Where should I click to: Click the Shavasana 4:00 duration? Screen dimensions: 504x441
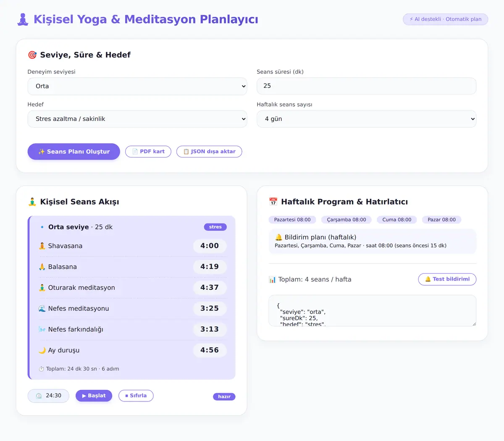(x=210, y=246)
